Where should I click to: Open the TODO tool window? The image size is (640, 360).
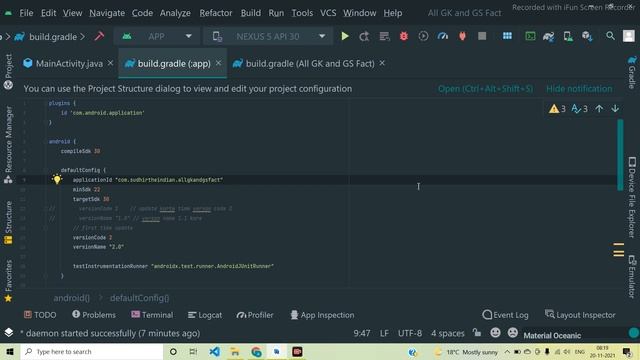[40, 315]
